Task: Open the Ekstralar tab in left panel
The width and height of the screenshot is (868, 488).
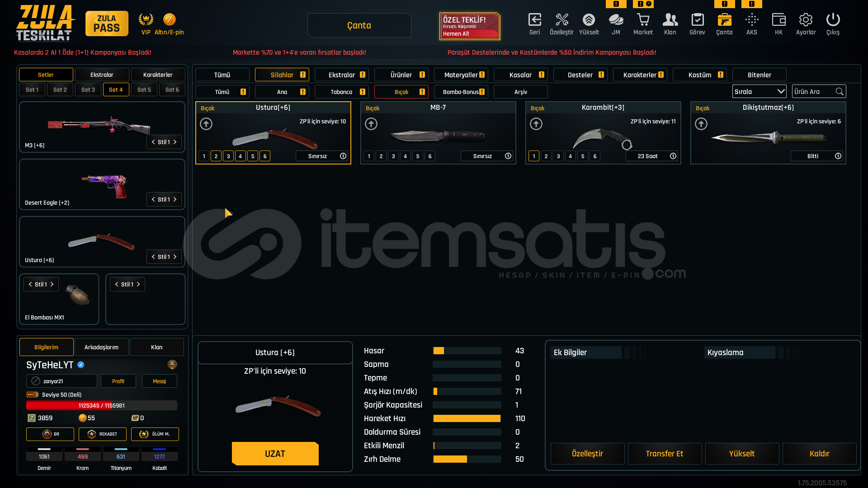Action: point(102,75)
